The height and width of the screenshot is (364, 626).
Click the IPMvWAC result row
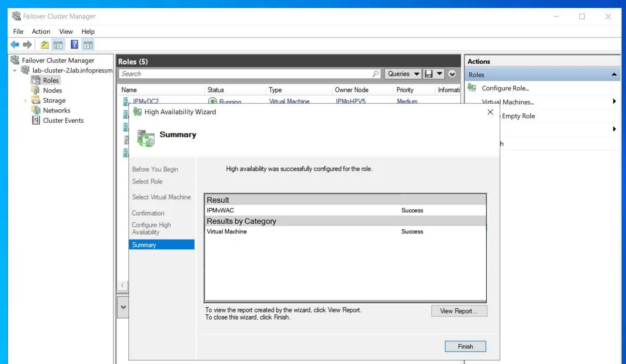click(345, 210)
